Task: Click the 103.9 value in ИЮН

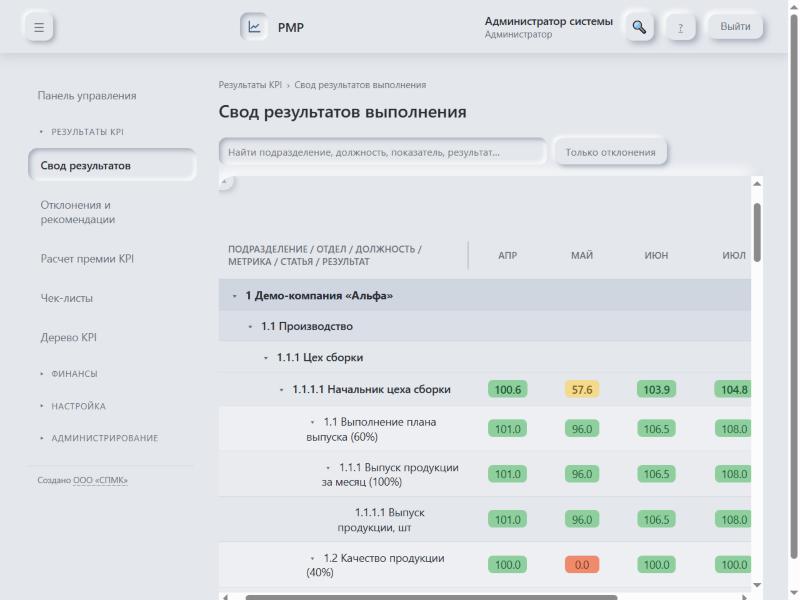Action: (656, 390)
